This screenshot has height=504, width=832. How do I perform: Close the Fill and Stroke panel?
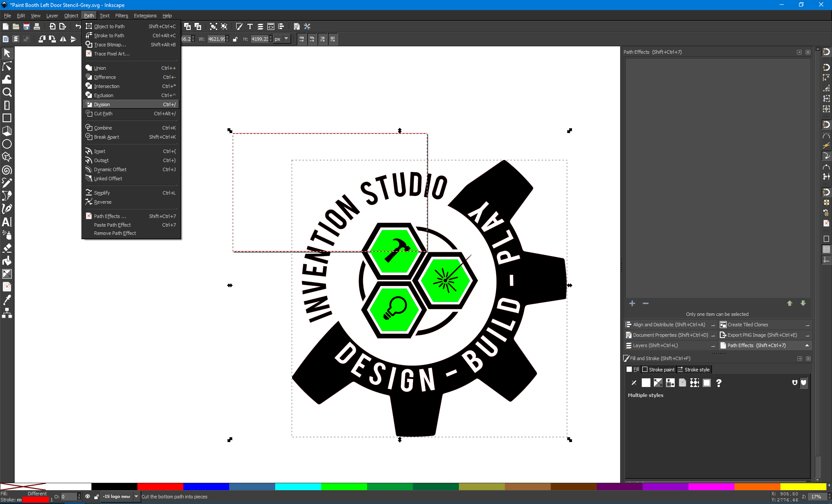[808, 358]
